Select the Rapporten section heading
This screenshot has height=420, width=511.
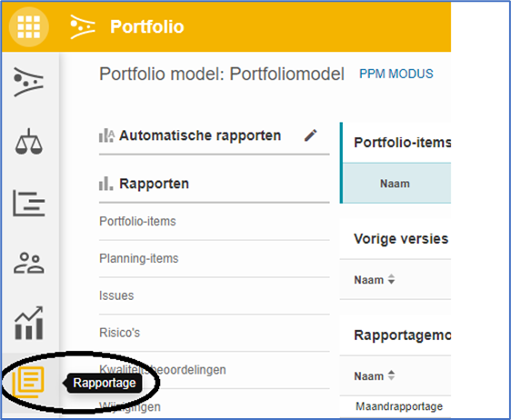coord(154,184)
